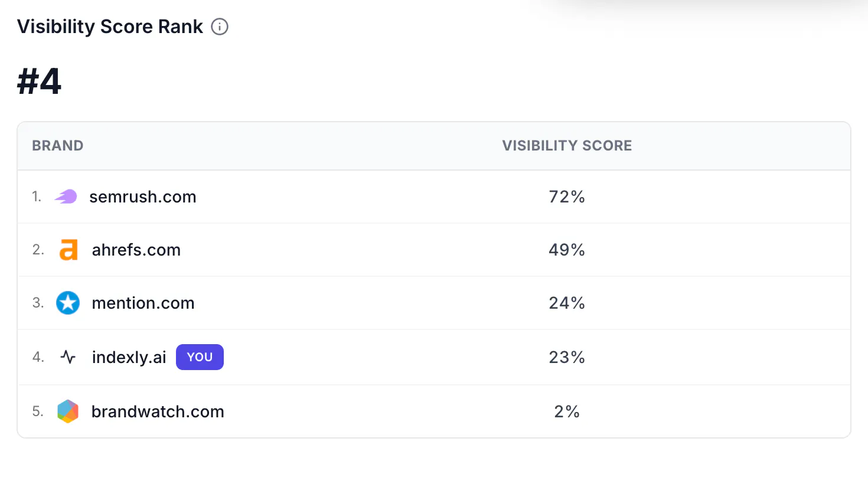The image size is (868, 497).
Task: Open the ahrefs.com brand entry
Action: click(x=136, y=250)
